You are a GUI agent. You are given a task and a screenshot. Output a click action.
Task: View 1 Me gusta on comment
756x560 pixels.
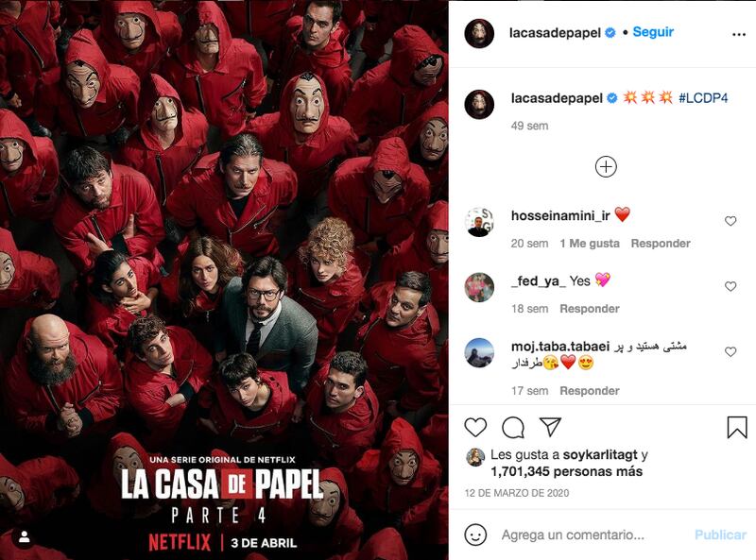point(590,244)
